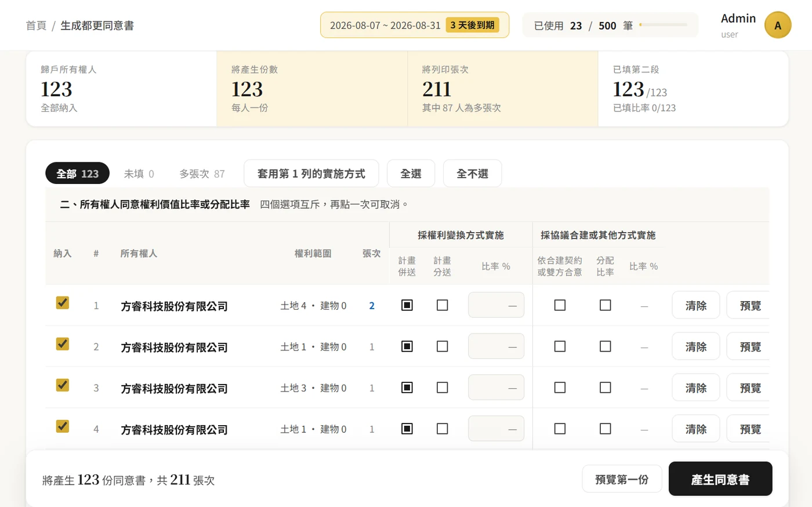Click the 全不選 button
This screenshot has height=507, width=812.
(473, 173)
